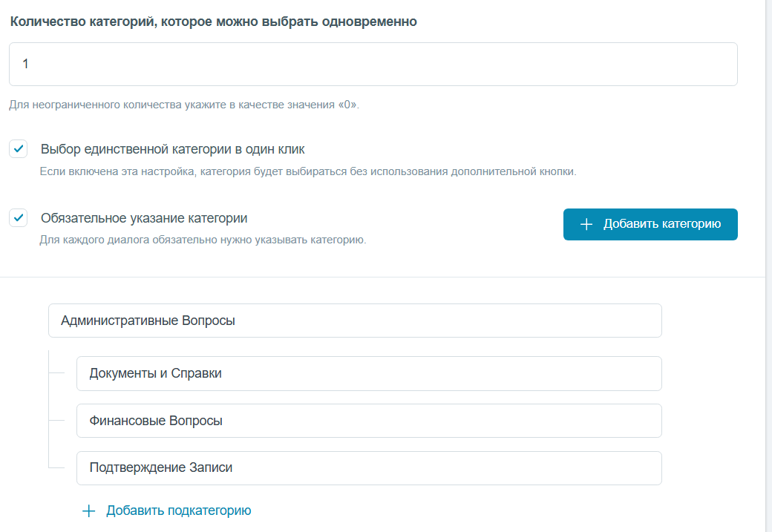Image resolution: width=772 pixels, height=532 pixels.
Task: Toggle the single-category one-click checkbox
Action: click(x=19, y=149)
